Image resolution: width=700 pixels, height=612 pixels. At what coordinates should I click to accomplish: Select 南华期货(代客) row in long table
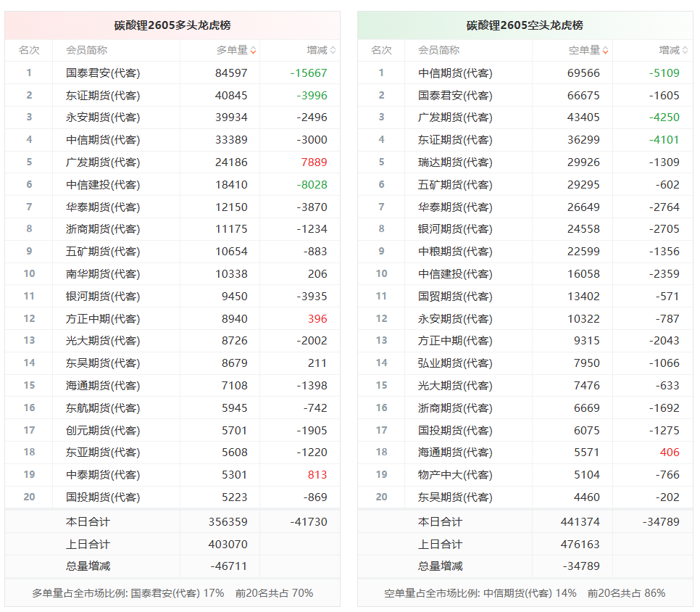click(172, 274)
